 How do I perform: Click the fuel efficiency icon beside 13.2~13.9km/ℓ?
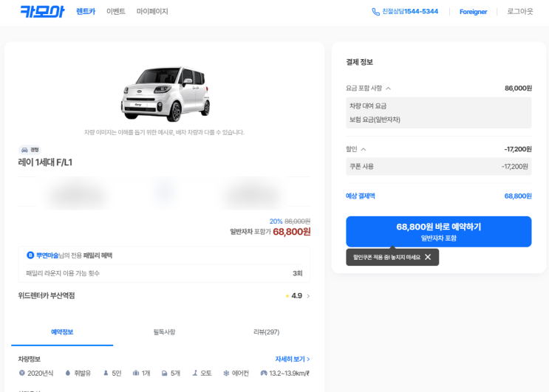click(264, 373)
